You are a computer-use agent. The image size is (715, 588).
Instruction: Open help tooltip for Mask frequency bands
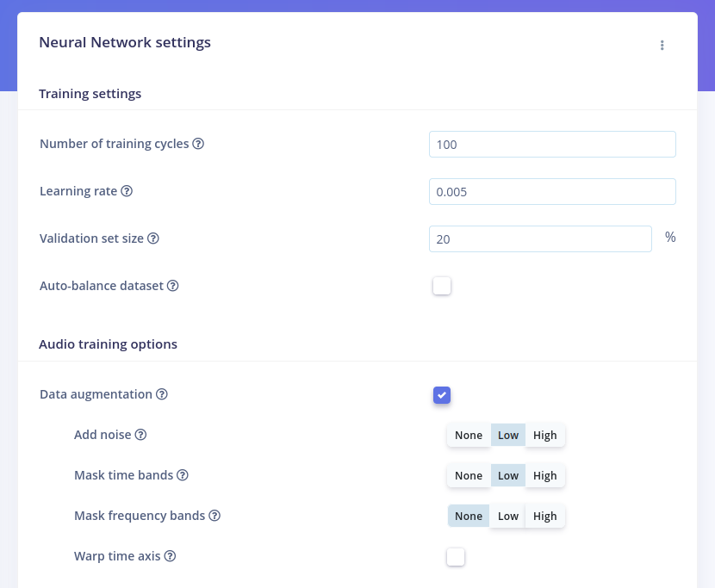coord(214,516)
